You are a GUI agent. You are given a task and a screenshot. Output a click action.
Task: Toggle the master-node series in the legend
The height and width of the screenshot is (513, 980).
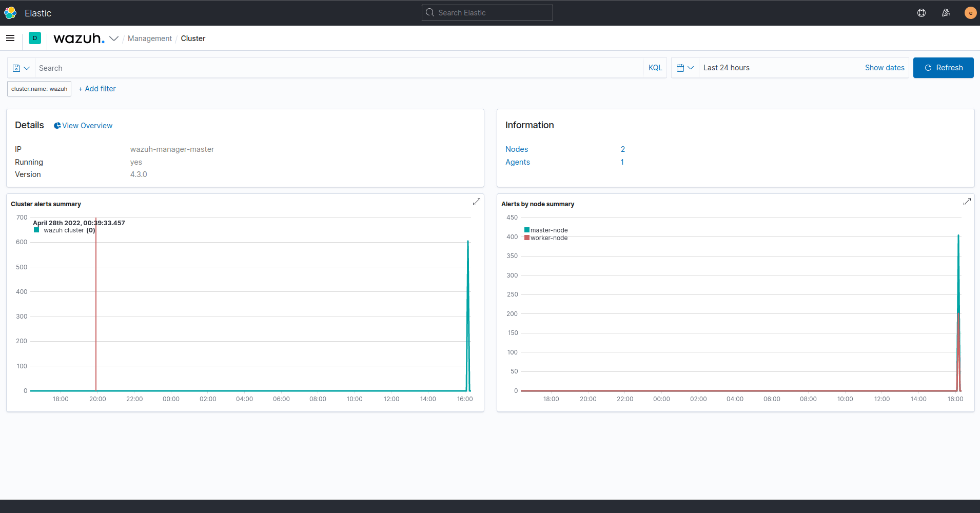548,230
